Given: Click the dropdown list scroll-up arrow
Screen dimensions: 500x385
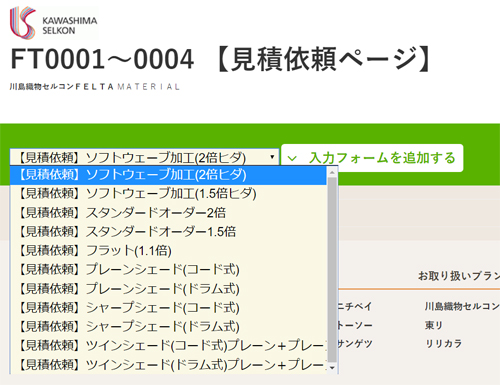Looking at the screenshot, I should (x=332, y=172).
